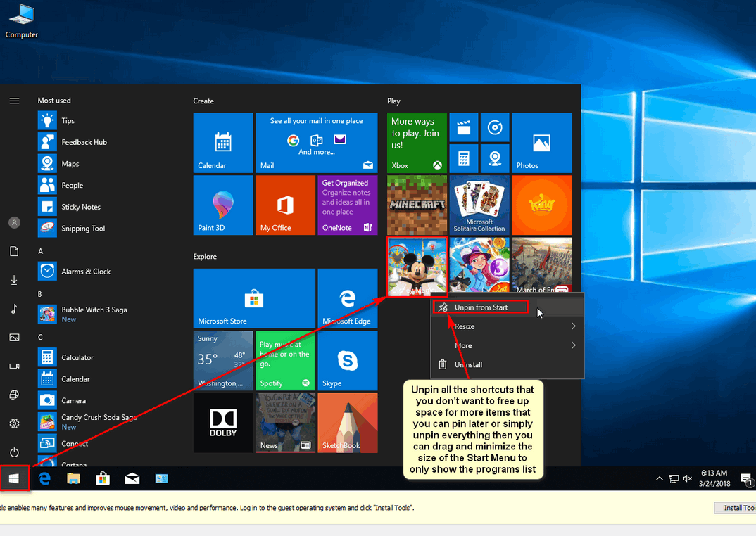Screen dimensions: 756x536
Task: Open the small Calculator tile in Play group
Action: (464, 158)
